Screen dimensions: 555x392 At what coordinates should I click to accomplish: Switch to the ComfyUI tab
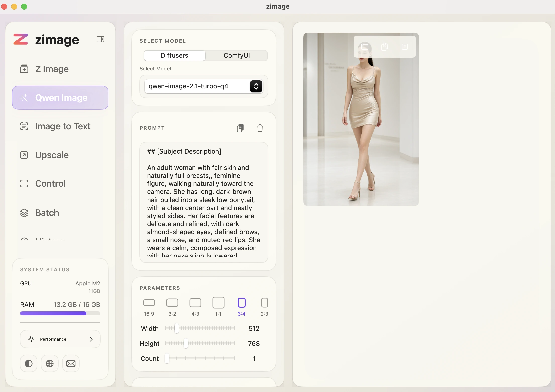coord(237,55)
